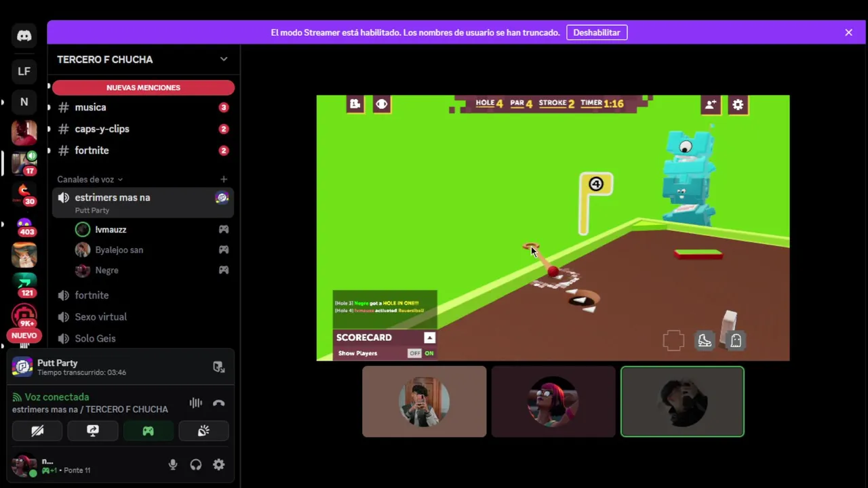868x488 pixels.
Task: Start screen sharing
Action: 93,430
